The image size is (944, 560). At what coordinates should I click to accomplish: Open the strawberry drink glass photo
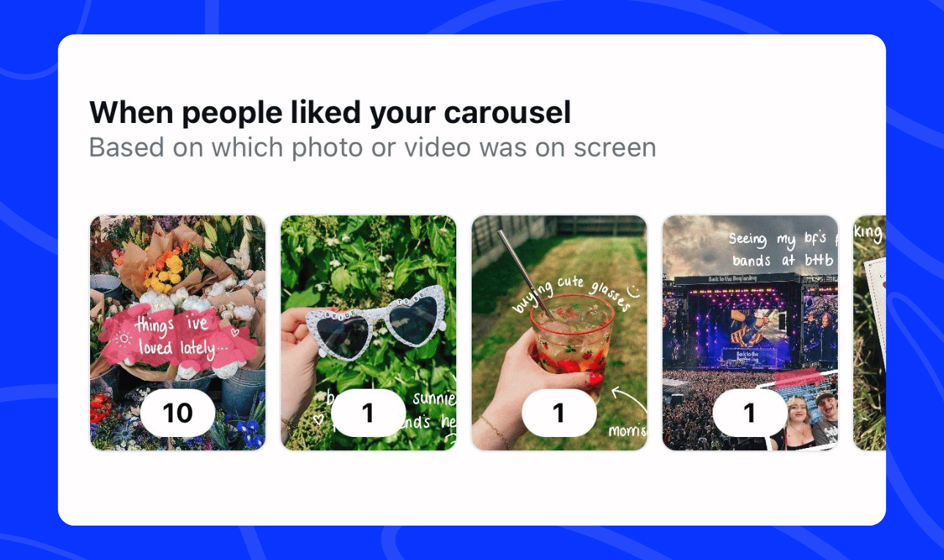[x=559, y=333]
